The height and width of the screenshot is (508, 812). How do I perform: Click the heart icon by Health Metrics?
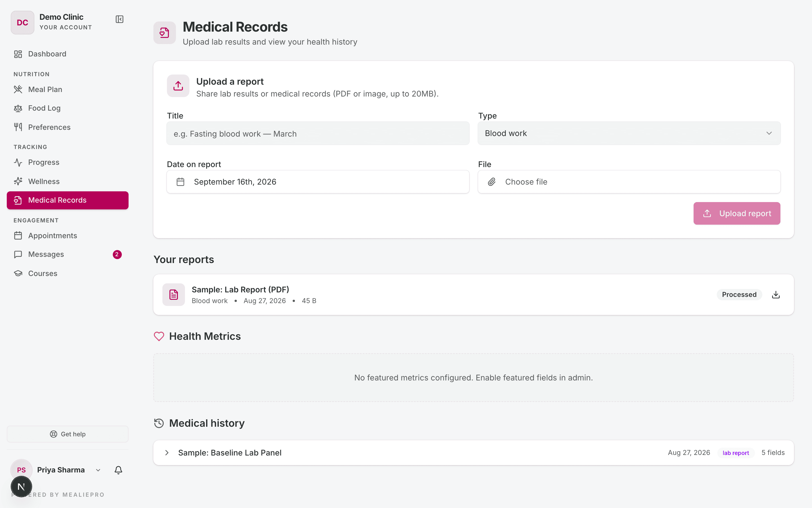click(x=159, y=336)
